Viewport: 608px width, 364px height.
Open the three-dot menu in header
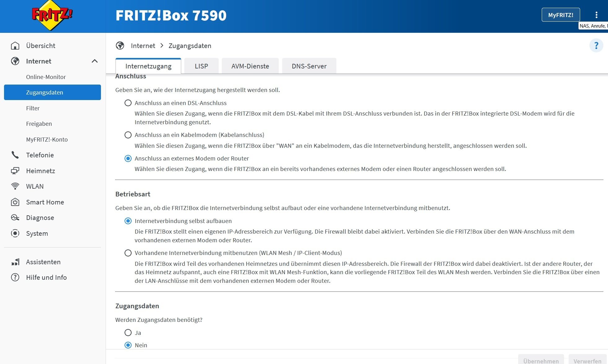(x=596, y=15)
